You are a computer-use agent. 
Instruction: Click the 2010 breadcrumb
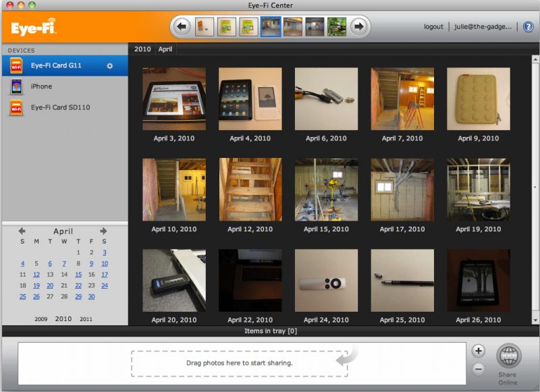pos(142,49)
